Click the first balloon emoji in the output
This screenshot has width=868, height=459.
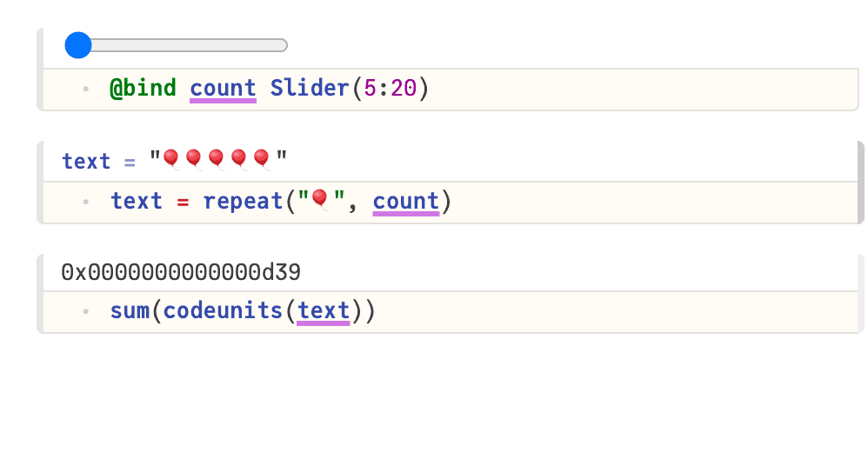point(171,159)
